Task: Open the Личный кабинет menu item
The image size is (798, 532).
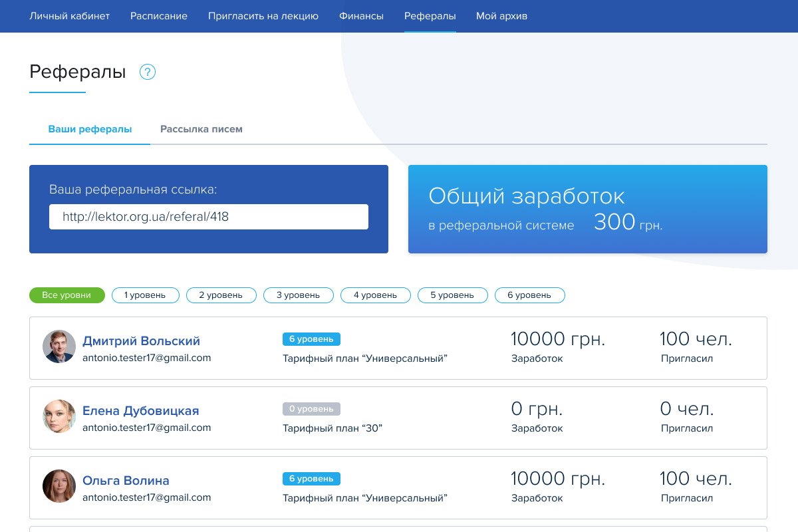Action: pyautogui.click(x=69, y=16)
